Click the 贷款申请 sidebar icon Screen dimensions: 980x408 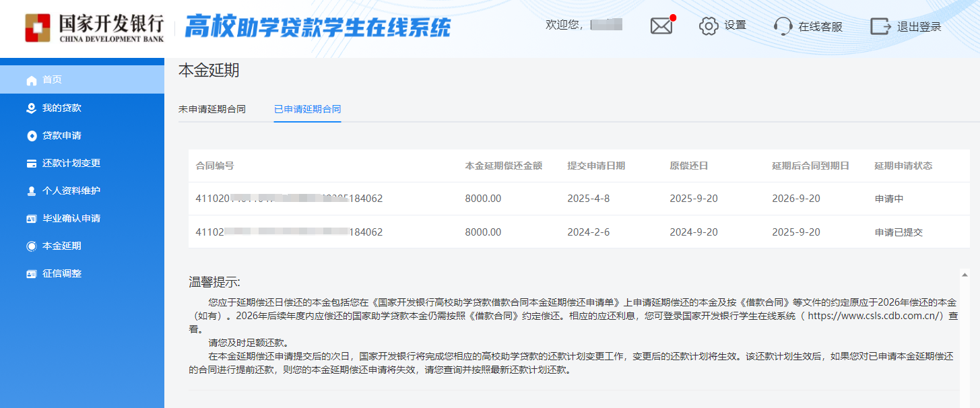(31, 136)
